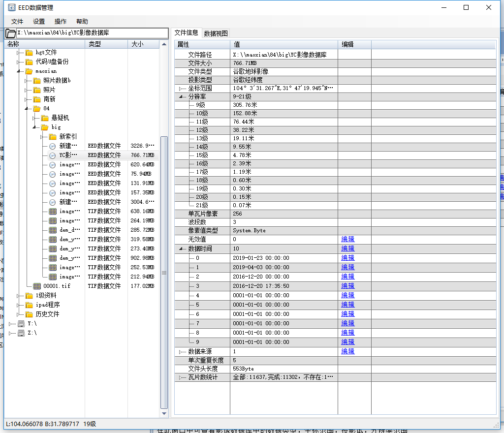
Task: Click the folder browse icon beside the path box
Action: [10, 33]
